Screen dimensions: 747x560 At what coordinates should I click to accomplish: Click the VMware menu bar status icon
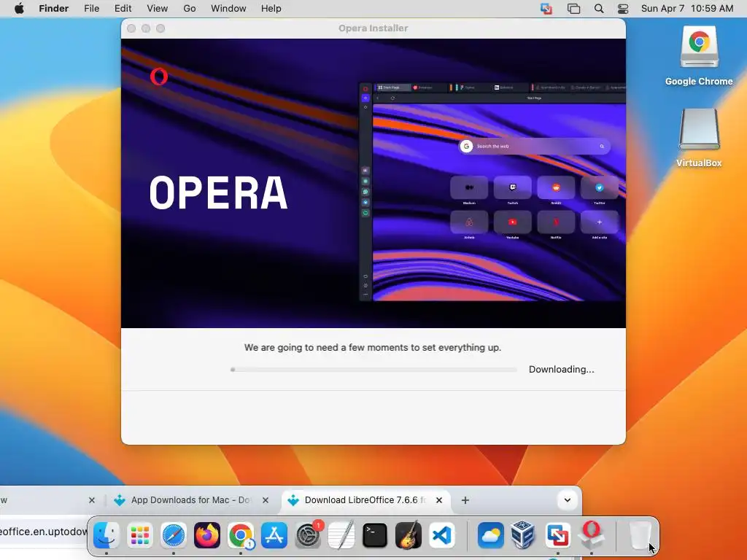(546, 9)
